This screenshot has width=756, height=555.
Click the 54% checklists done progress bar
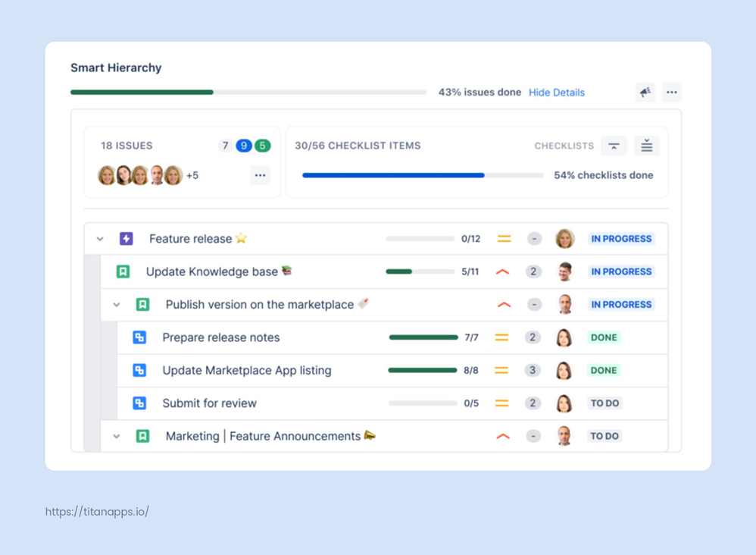click(423, 175)
